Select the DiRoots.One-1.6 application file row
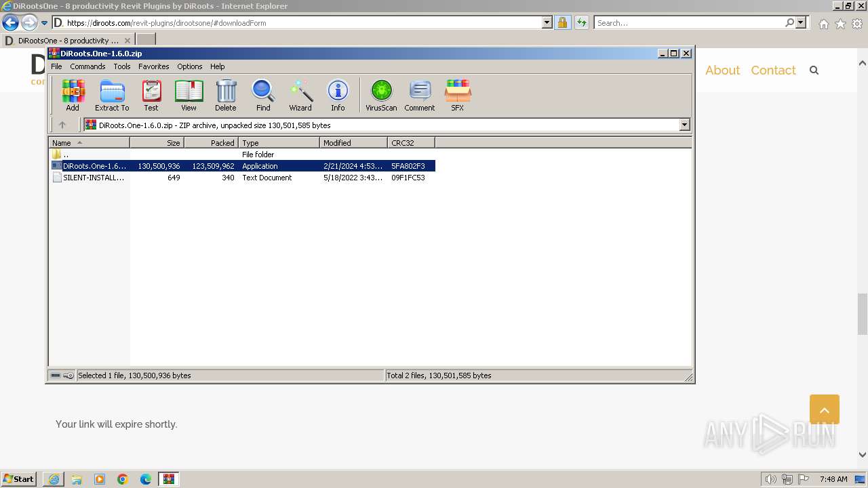 pyautogui.click(x=242, y=166)
